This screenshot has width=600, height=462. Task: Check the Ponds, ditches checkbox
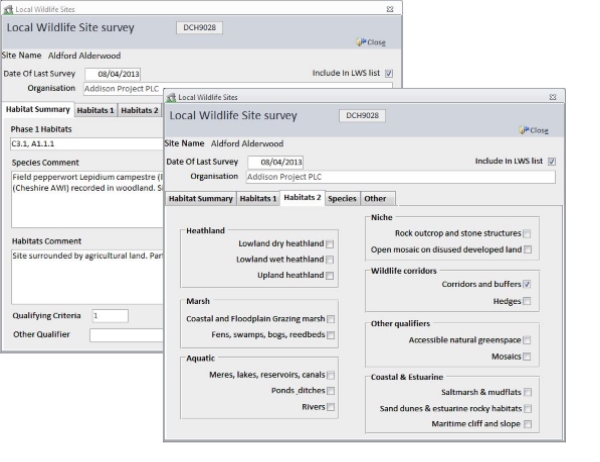(x=331, y=391)
